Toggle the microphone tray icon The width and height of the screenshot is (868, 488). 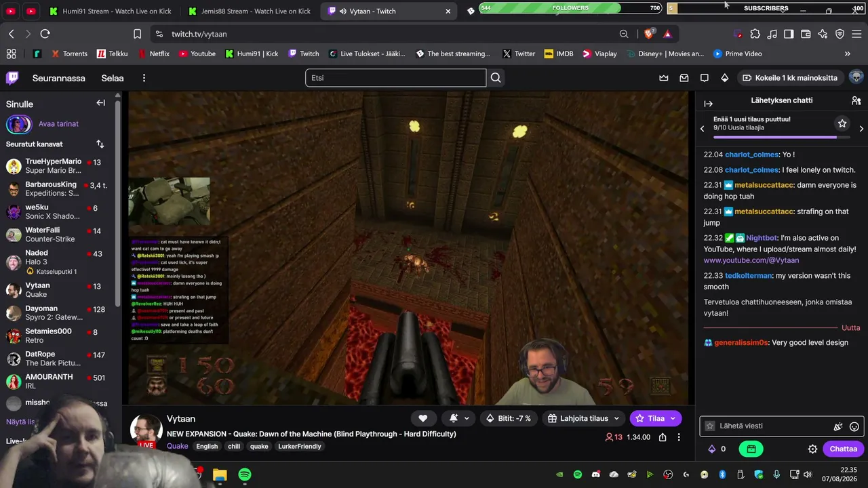pos(776,474)
